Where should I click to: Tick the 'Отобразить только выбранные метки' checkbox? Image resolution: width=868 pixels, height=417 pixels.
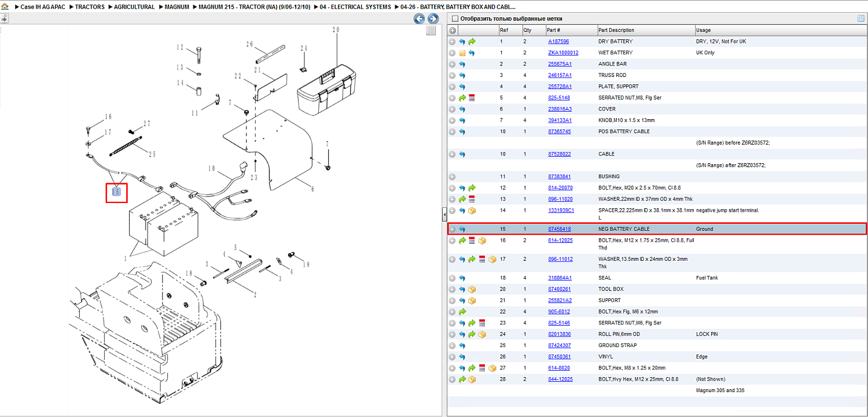[x=455, y=19]
